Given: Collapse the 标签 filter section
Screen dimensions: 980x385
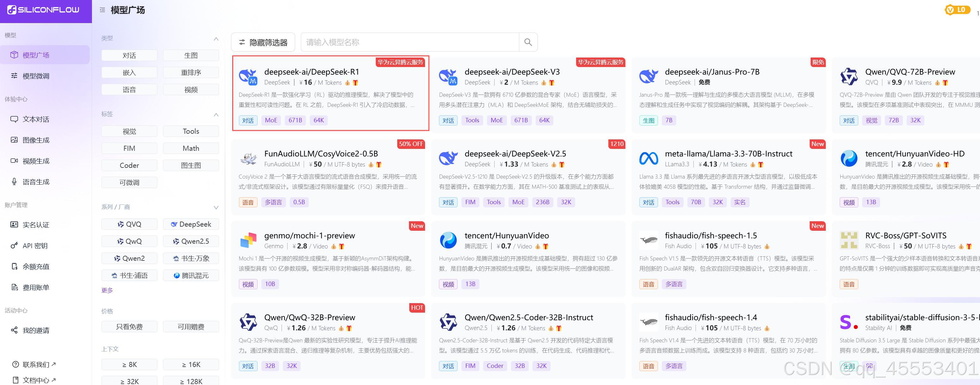Looking at the screenshot, I should 216,114.
